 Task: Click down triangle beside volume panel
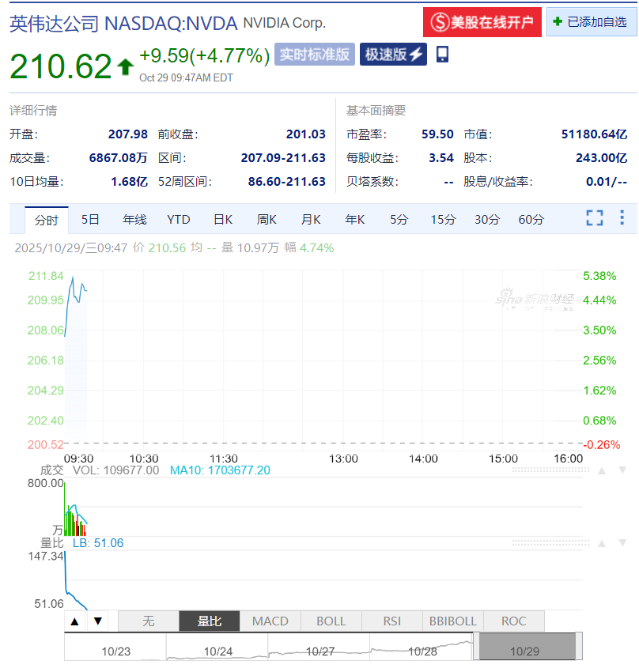pyautogui.click(x=622, y=470)
